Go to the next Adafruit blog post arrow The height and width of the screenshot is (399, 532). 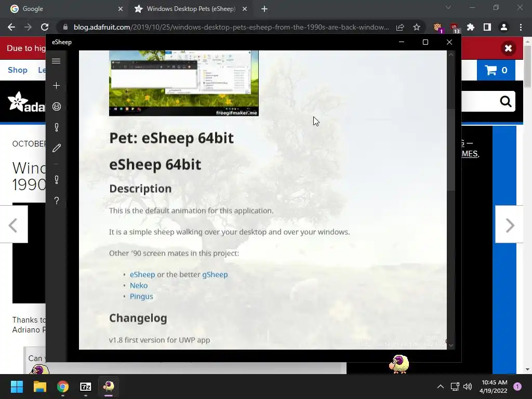pyautogui.click(x=509, y=225)
